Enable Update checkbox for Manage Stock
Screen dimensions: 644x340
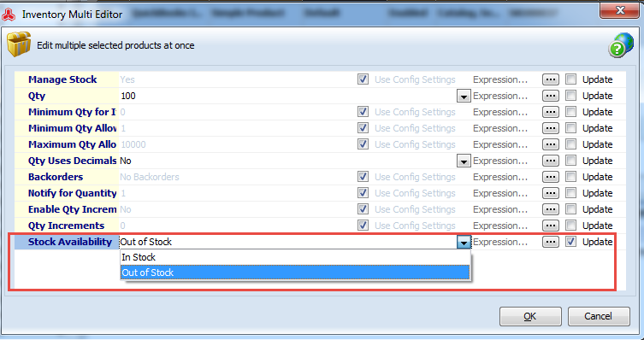[570, 79]
